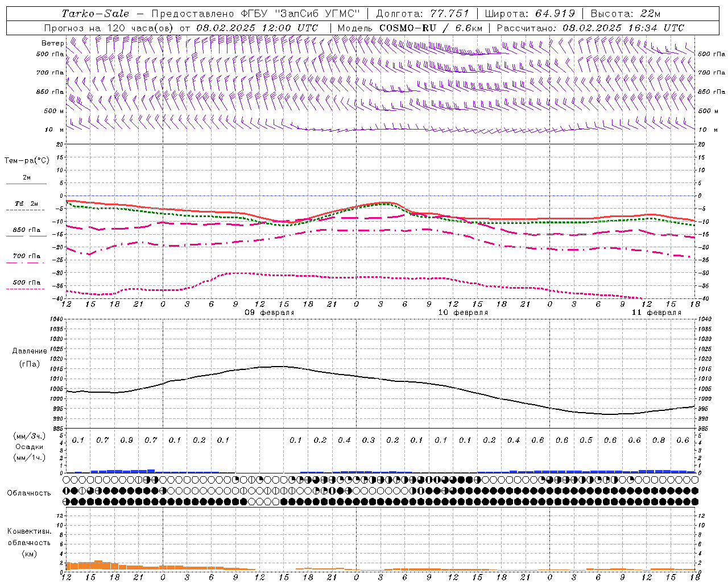The width and height of the screenshot is (728, 582).
Task: Click the '500 м' wind level label on the left
Action: [x=54, y=111]
